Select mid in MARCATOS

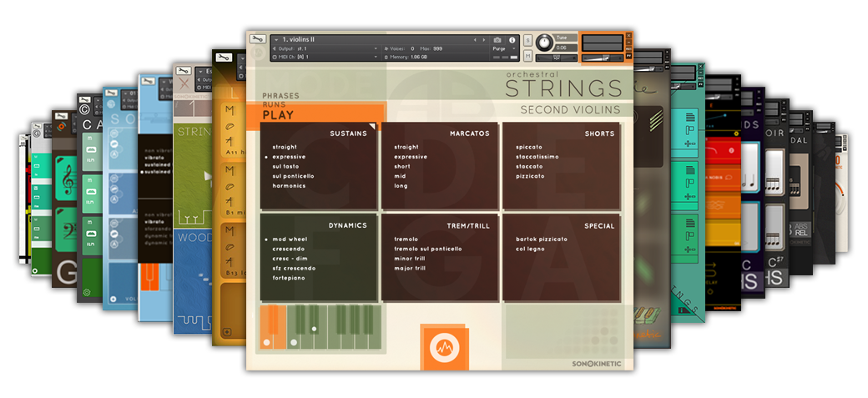click(400, 176)
